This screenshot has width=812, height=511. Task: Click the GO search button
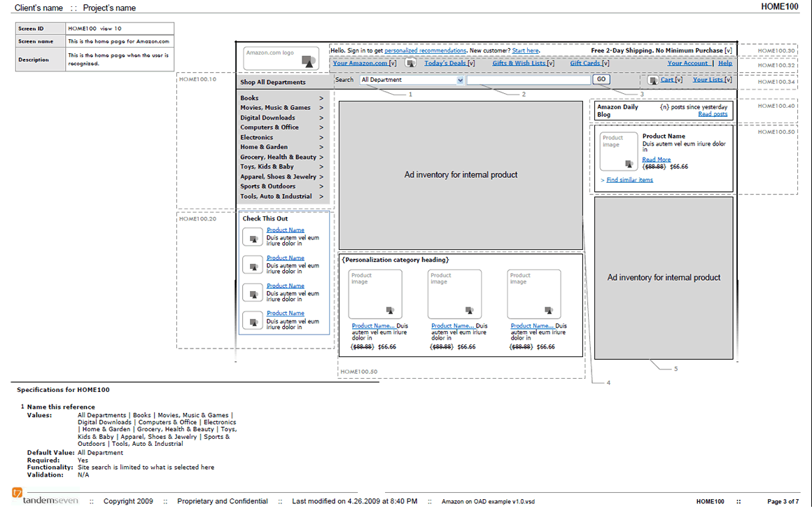click(601, 80)
